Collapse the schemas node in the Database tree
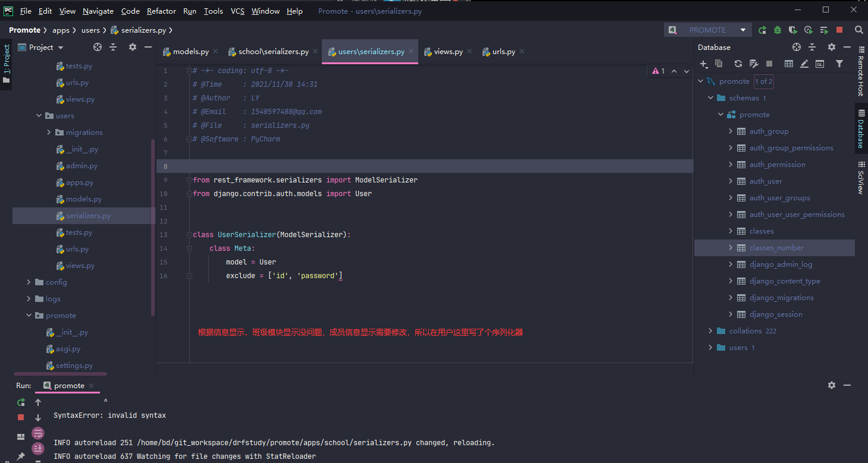868x463 pixels. (x=710, y=98)
